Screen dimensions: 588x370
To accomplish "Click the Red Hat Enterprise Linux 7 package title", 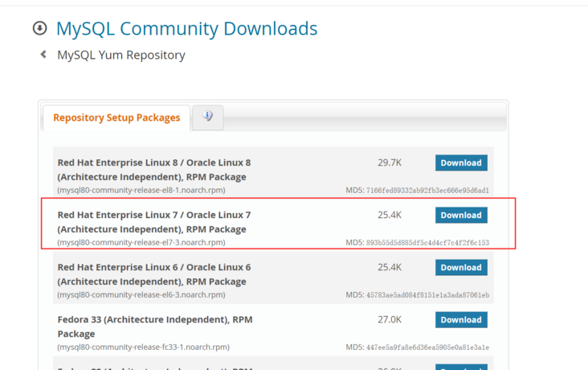I will (154, 222).
